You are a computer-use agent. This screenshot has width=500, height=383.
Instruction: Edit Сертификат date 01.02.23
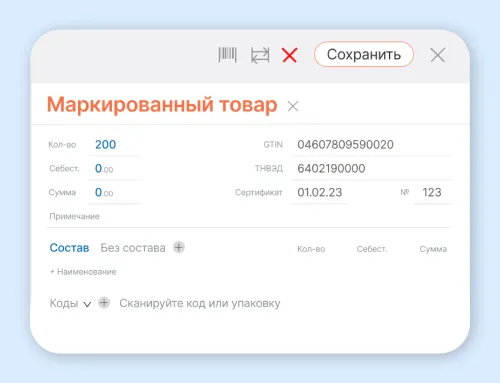(319, 193)
